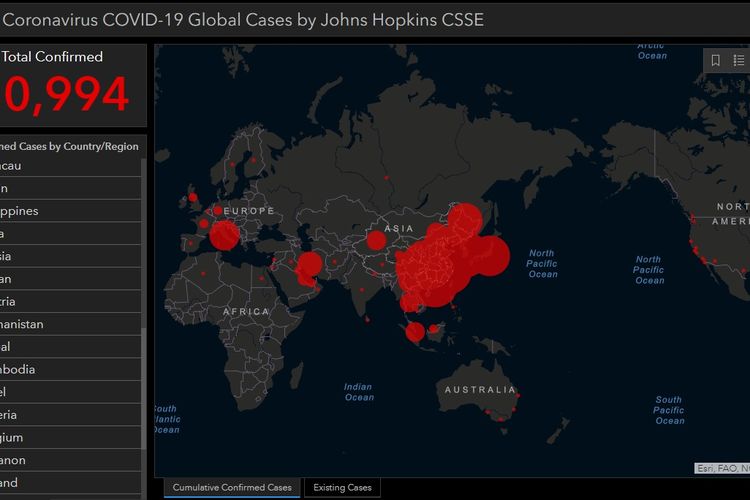
Task: Click the AUSTRALIA map label
Action: (480, 390)
